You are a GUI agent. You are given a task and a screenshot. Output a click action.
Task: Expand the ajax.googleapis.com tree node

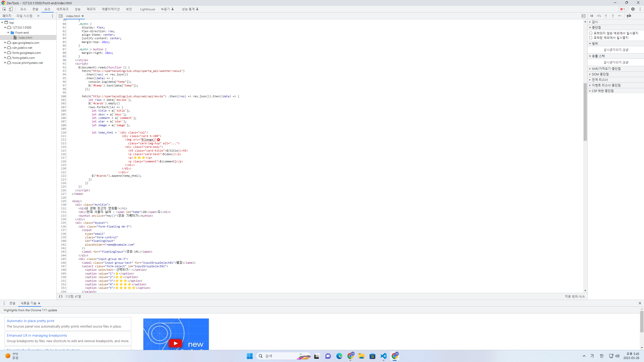tap(5, 43)
